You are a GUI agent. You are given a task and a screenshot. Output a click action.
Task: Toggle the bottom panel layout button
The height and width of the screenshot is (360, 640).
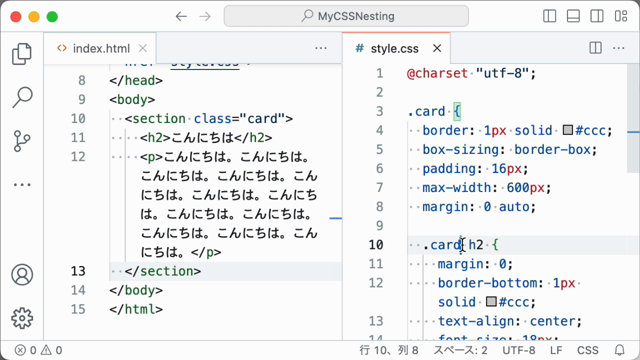coord(573,16)
